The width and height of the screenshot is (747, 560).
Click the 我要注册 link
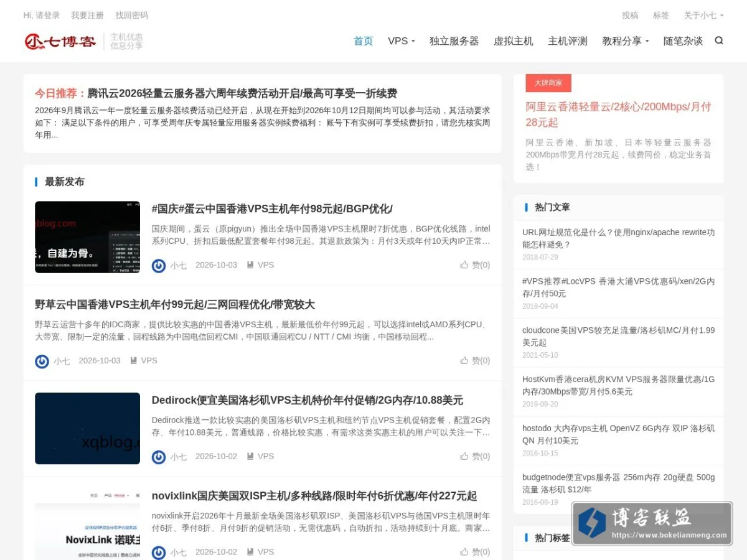point(87,16)
